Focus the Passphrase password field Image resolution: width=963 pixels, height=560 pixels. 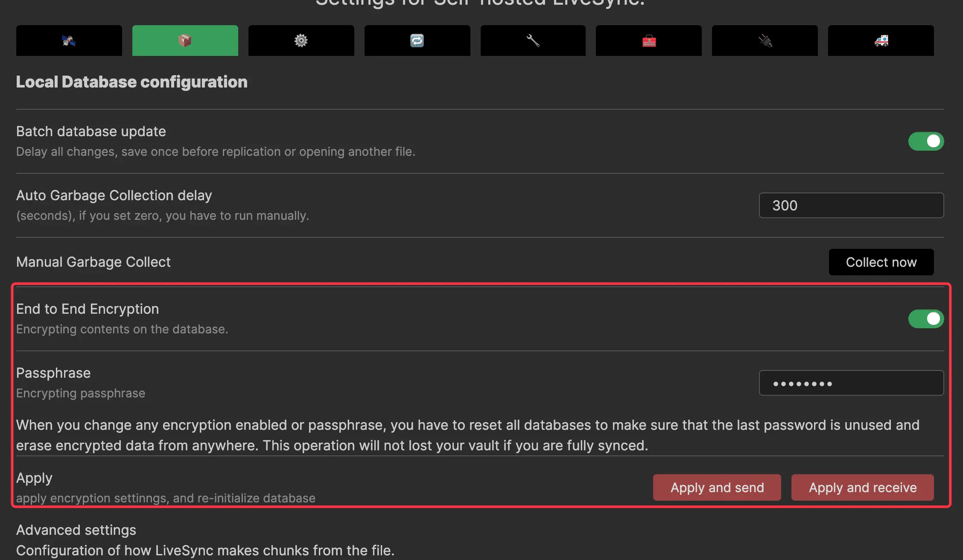tap(851, 383)
